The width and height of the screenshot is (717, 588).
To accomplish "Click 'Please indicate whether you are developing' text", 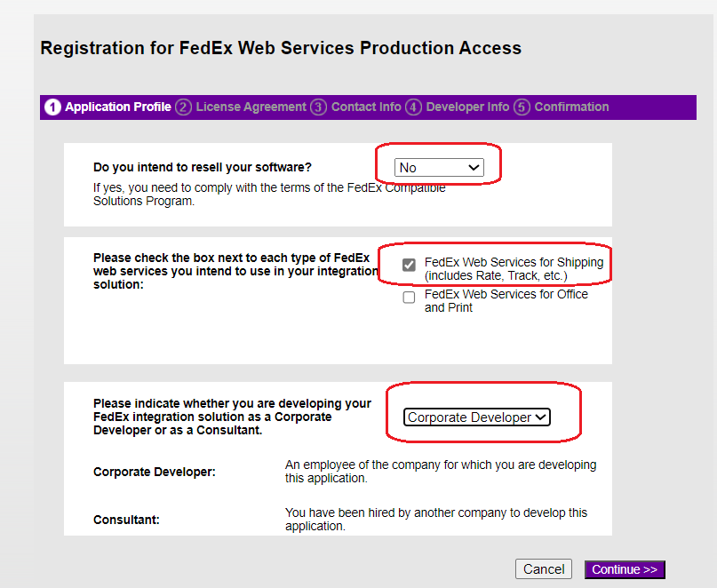I will [x=232, y=417].
